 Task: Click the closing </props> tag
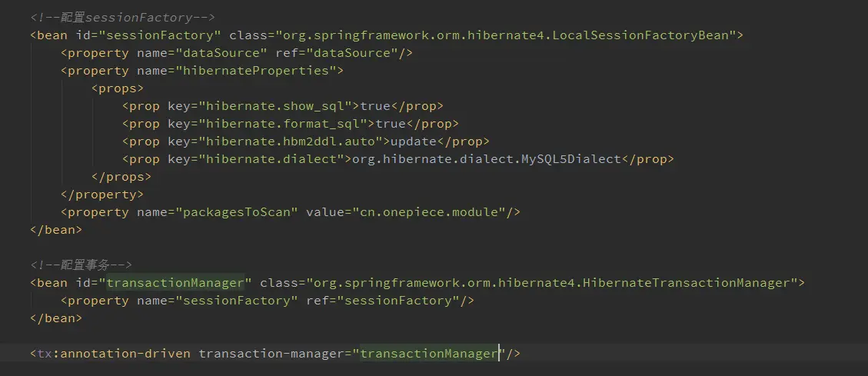click(121, 177)
